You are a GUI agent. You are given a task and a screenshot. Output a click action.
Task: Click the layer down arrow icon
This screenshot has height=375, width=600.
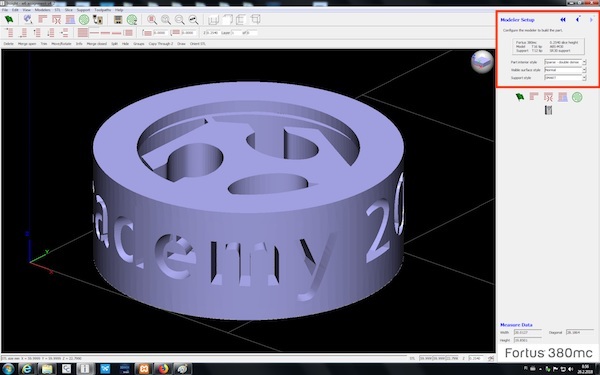pyautogui.click(x=51, y=33)
